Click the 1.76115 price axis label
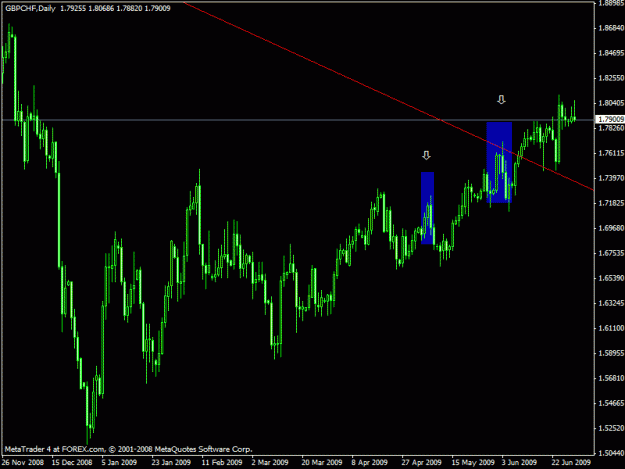 (x=611, y=153)
